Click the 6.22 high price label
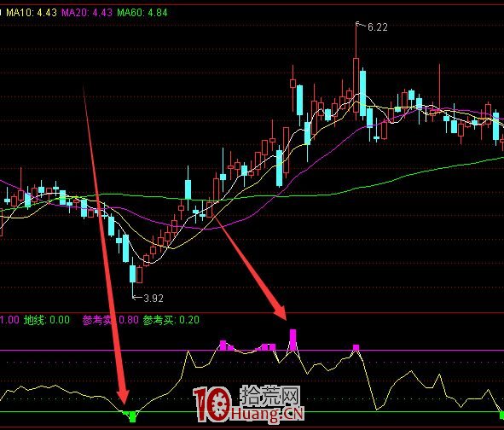 tap(377, 27)
